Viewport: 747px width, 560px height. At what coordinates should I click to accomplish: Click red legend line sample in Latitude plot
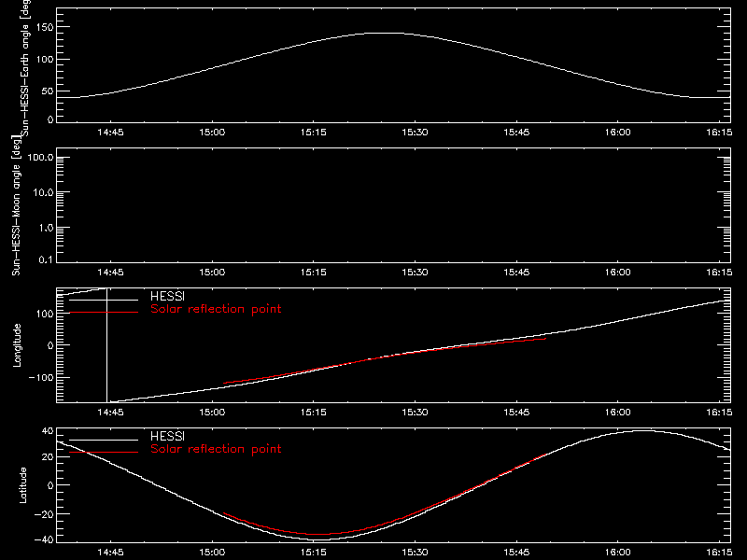point(104,452)
